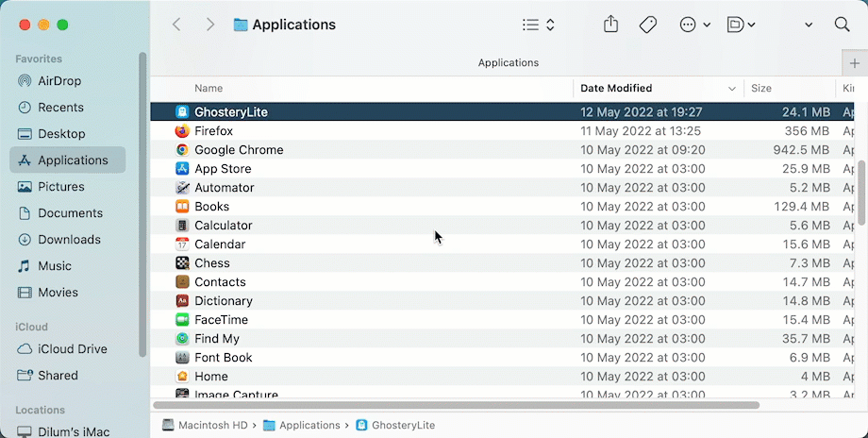This screenshot has width=868, height=438.
Task: Open Pictures in the sidebar
Action: coord(68,187)
